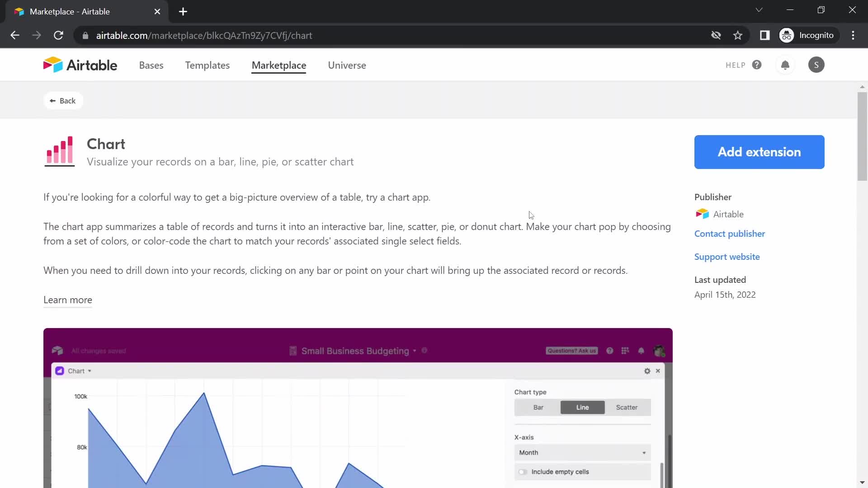
Task: Toggle the Include empty cells checkbox
Action: coord(523,471)
